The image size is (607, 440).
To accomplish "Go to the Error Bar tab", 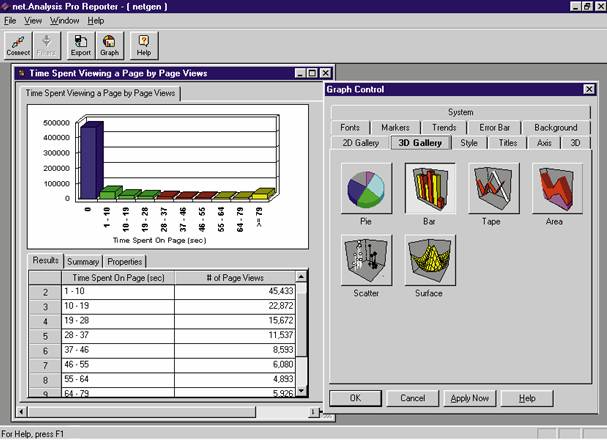I will [x=494, y=127].
